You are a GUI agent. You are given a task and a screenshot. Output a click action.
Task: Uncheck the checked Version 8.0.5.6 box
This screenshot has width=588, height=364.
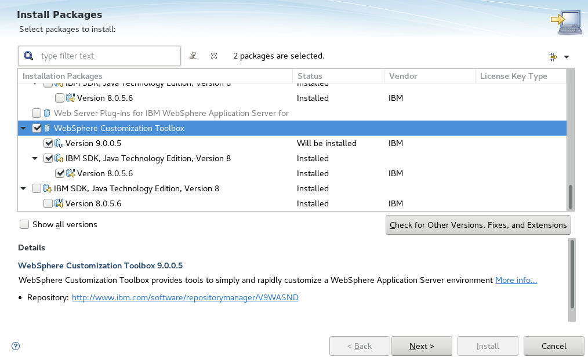tap(60, 173)
